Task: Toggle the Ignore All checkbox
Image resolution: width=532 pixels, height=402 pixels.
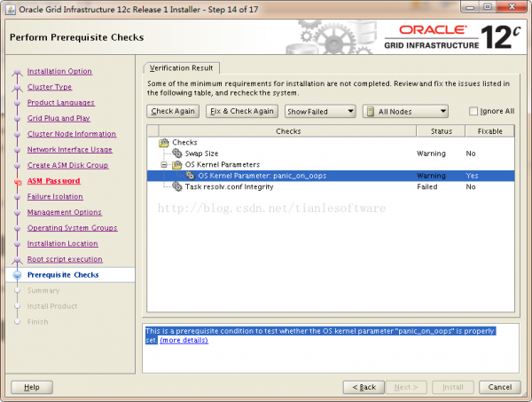Action: (x=473, y=111)
